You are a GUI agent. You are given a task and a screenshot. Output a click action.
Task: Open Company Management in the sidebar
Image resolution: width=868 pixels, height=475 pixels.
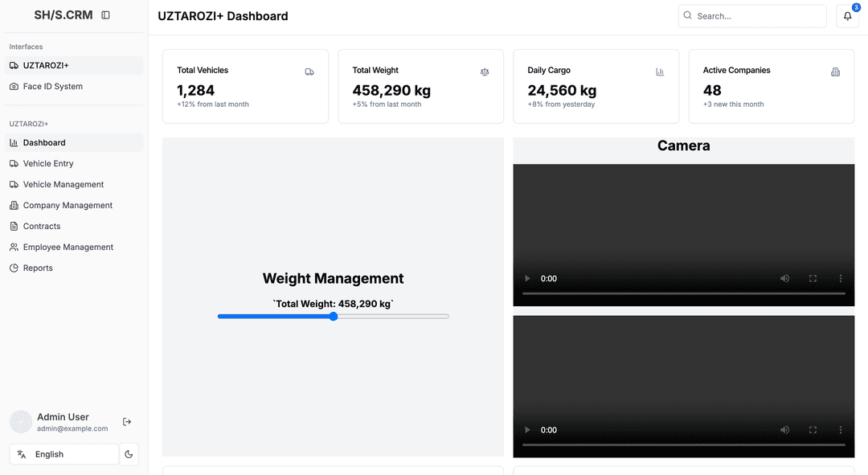click(68, 206)
